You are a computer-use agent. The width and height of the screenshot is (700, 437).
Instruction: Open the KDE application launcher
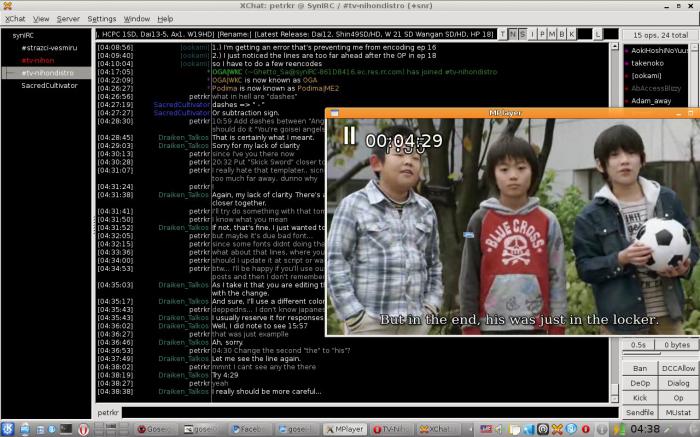(8, 429)
